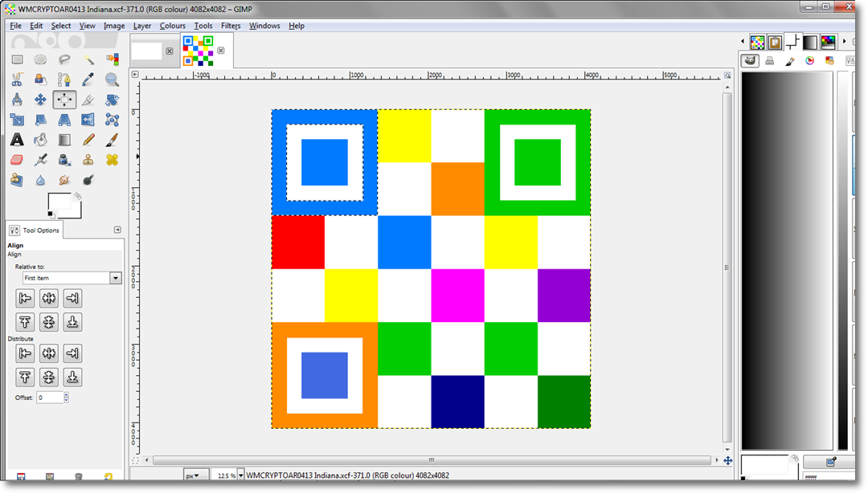This screenshot has height=494, width=868.
Task: Open the zoom percentage dropdown arrow
Action: (240, 476)
